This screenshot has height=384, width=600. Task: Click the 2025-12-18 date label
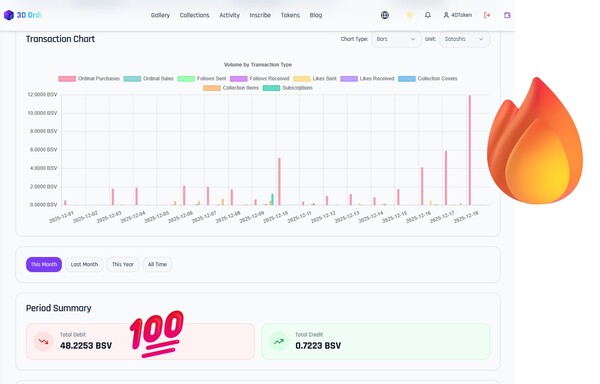(x=466, y=217)
